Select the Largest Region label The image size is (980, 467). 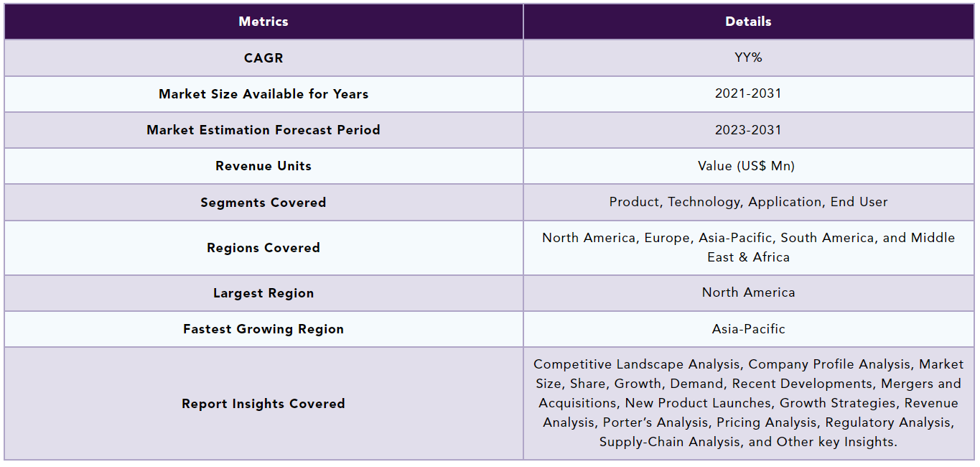coord(263,293)
